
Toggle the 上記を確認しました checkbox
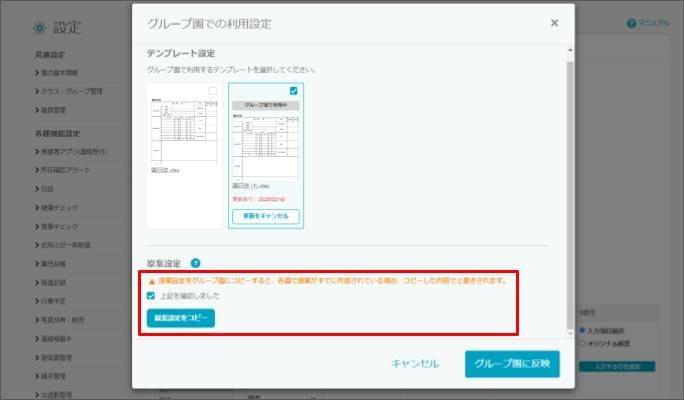151,296
